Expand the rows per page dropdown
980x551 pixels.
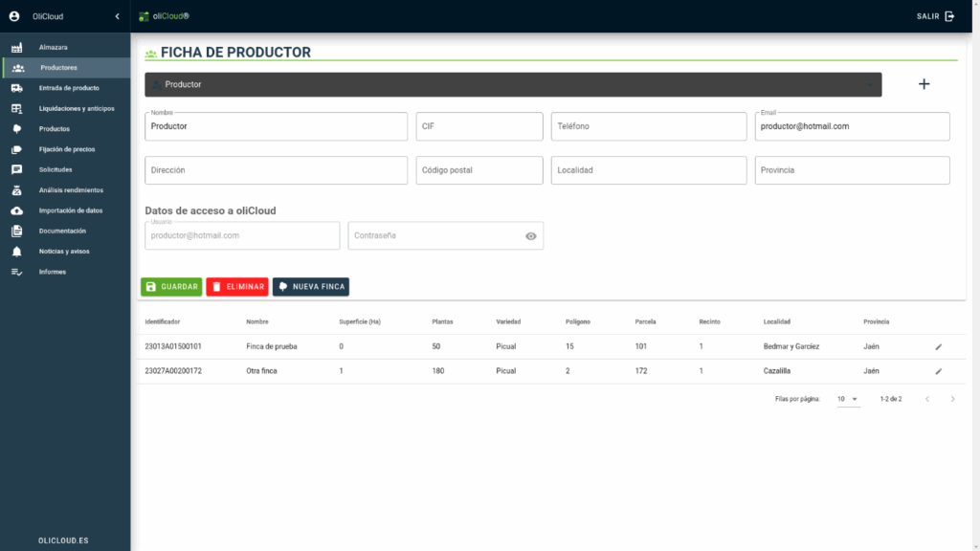(x=847, y=399)
